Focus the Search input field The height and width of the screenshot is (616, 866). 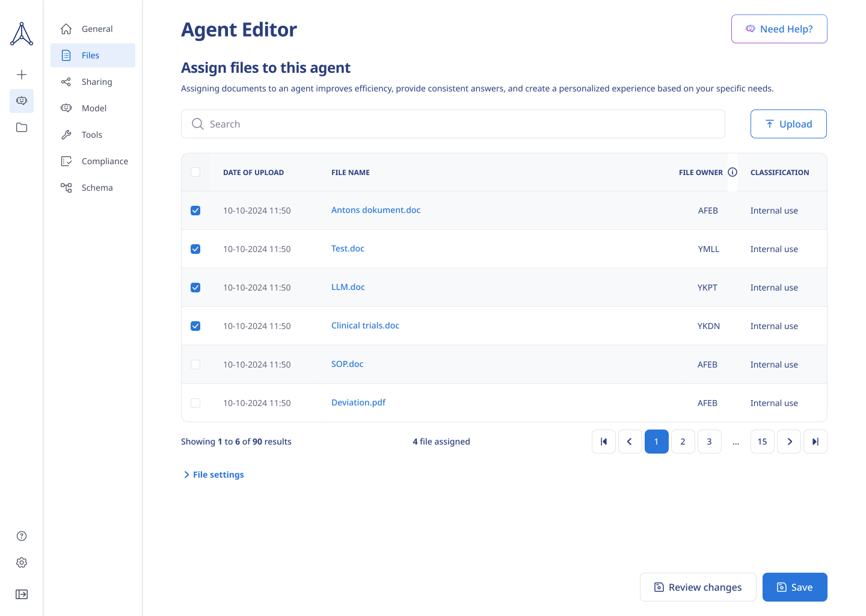pyautogui.click(x=453, y=124)
